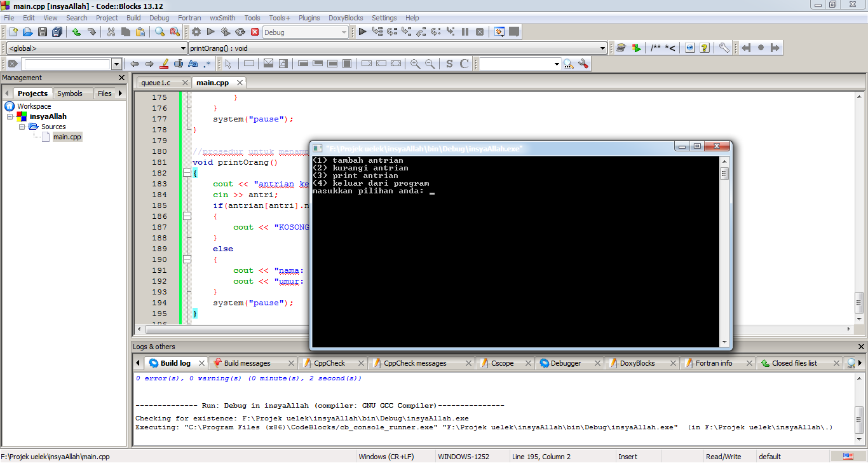Click the console window vertical scrollbar
Image resolution: width=868 pixels, height=463 pixels.
pyautogui.click(x=724, y=251)
